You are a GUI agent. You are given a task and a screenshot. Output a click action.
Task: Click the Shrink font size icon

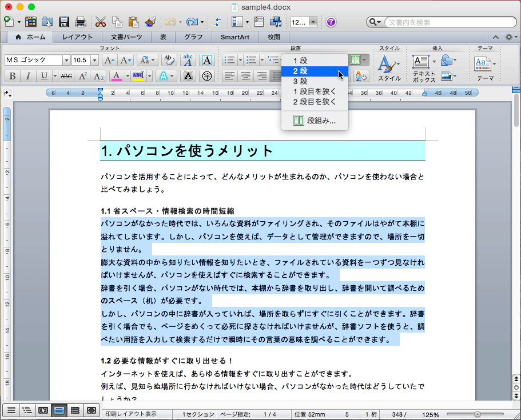(126, 60)
